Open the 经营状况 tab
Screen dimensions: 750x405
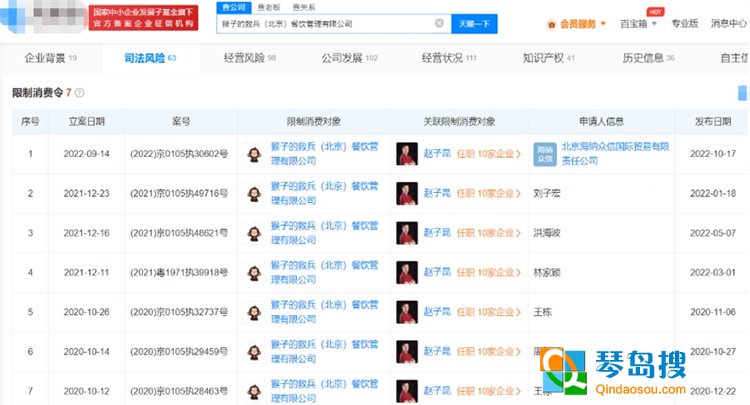click(449, 58)
